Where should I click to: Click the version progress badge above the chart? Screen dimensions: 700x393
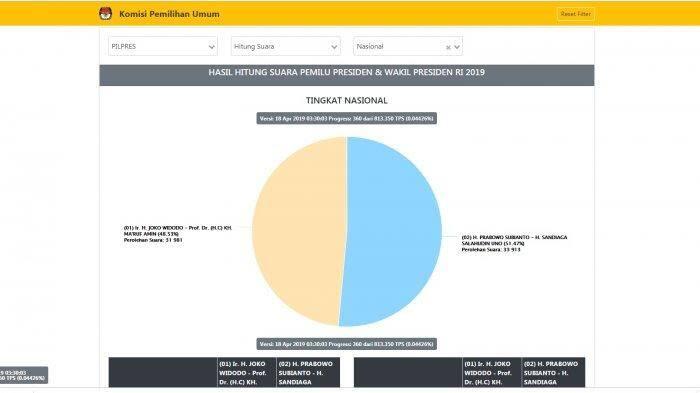[346, 119]
